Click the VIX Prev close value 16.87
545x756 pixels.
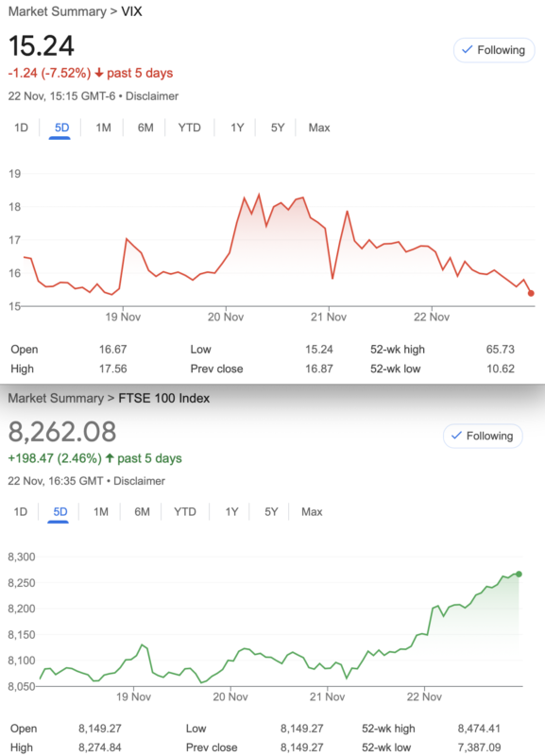coord(319,369)
